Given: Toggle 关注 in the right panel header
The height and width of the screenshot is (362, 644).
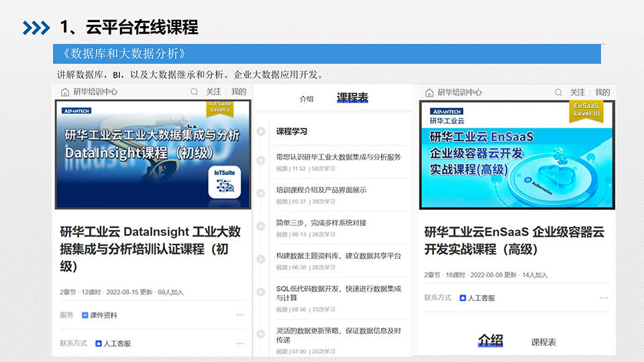Looking at the screenshot, I should click(578, 93).
